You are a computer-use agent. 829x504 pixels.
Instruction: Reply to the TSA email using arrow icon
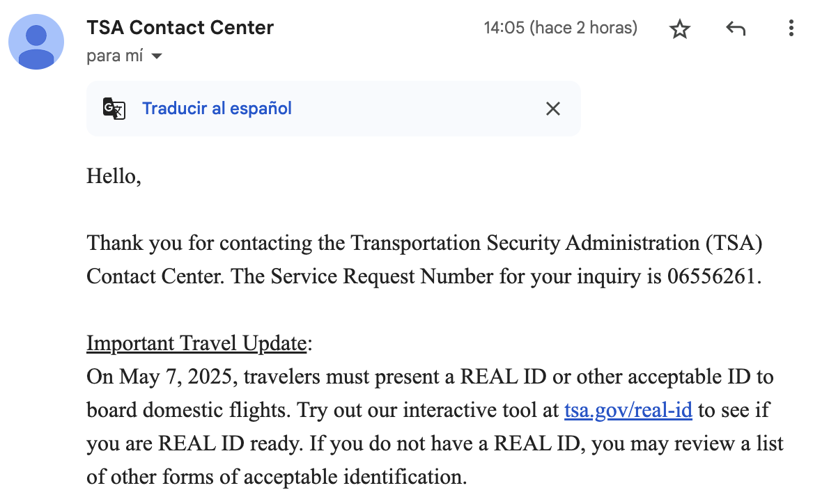click(736, 28)
